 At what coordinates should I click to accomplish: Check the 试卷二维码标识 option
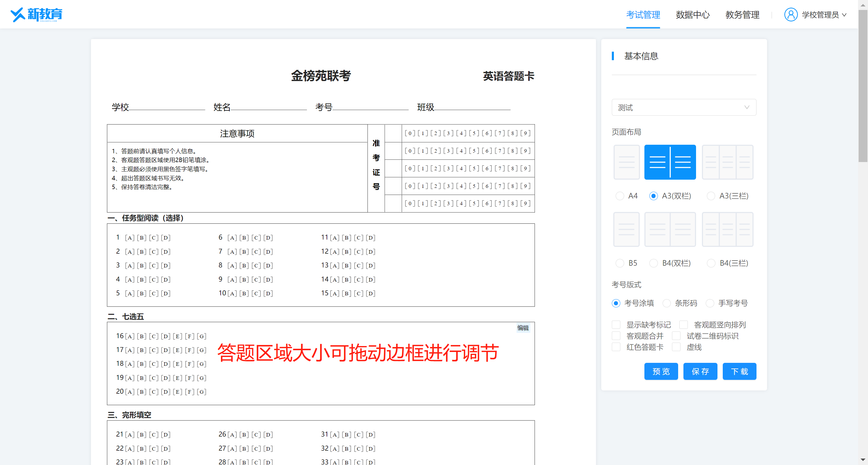pos(676,336)
